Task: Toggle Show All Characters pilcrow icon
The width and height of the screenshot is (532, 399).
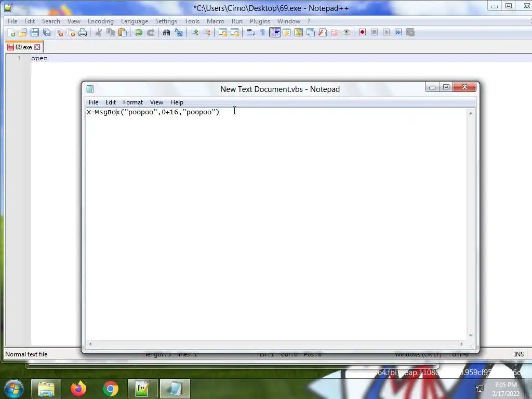Action: 262,33
